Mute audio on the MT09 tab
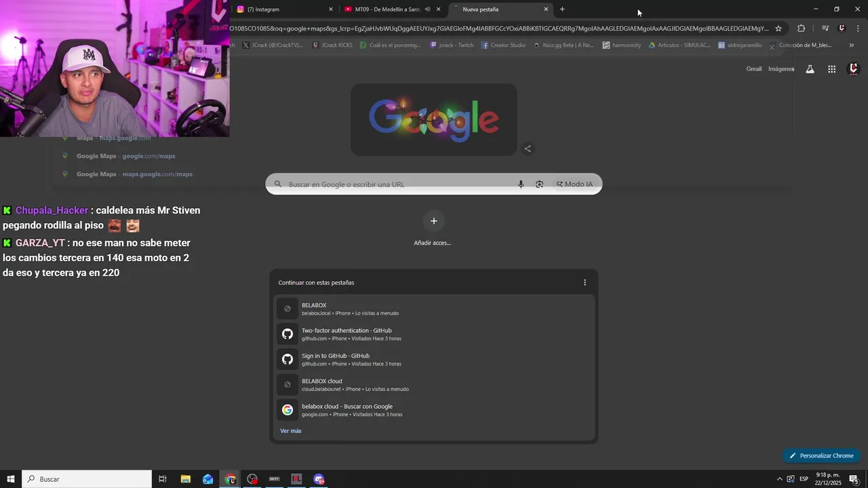The height and width of the screenshot is (488, 868). point(427,9)
